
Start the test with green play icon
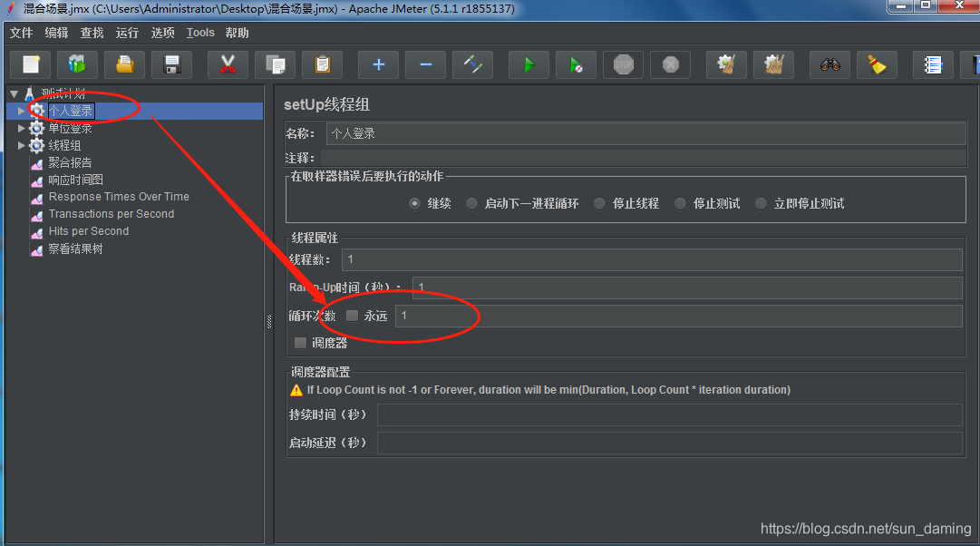coord(529,64)
